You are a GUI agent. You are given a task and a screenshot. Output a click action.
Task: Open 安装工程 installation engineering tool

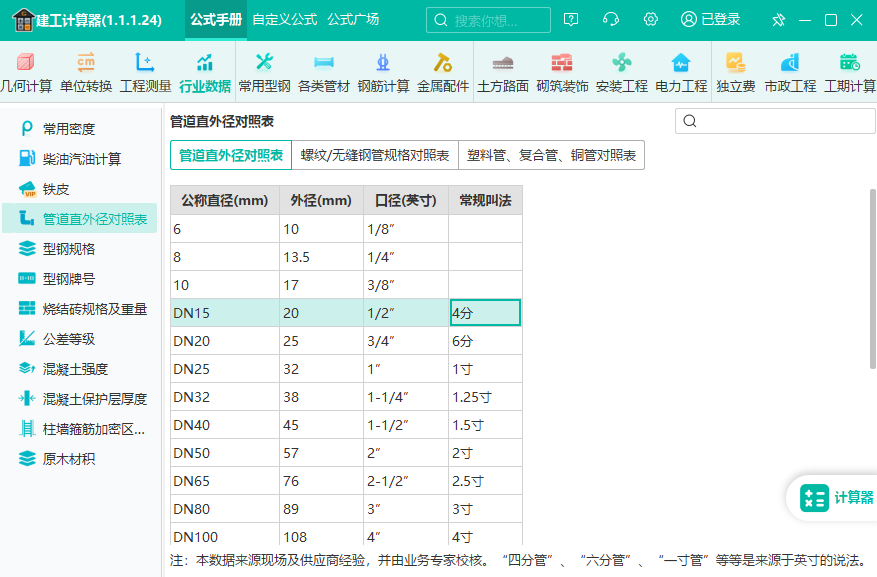pos(621,73)
